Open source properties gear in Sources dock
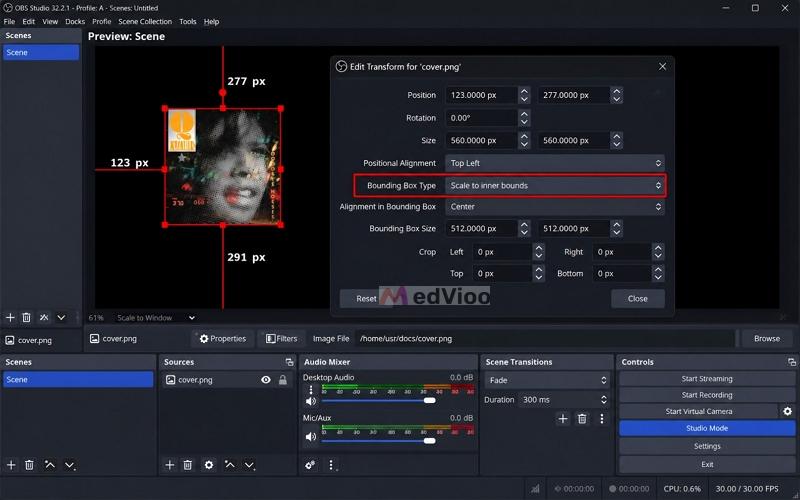800x500 pixels. [209, 465]
